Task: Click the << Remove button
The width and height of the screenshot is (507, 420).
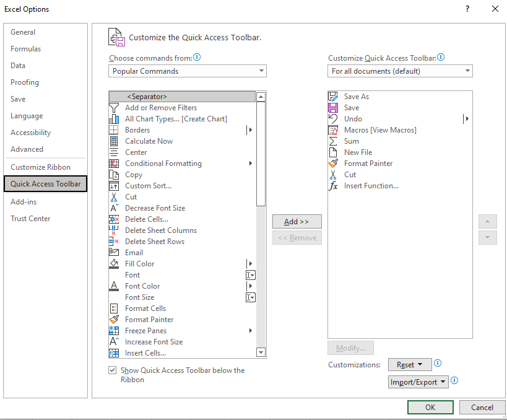Action: [x=297, y=238]
